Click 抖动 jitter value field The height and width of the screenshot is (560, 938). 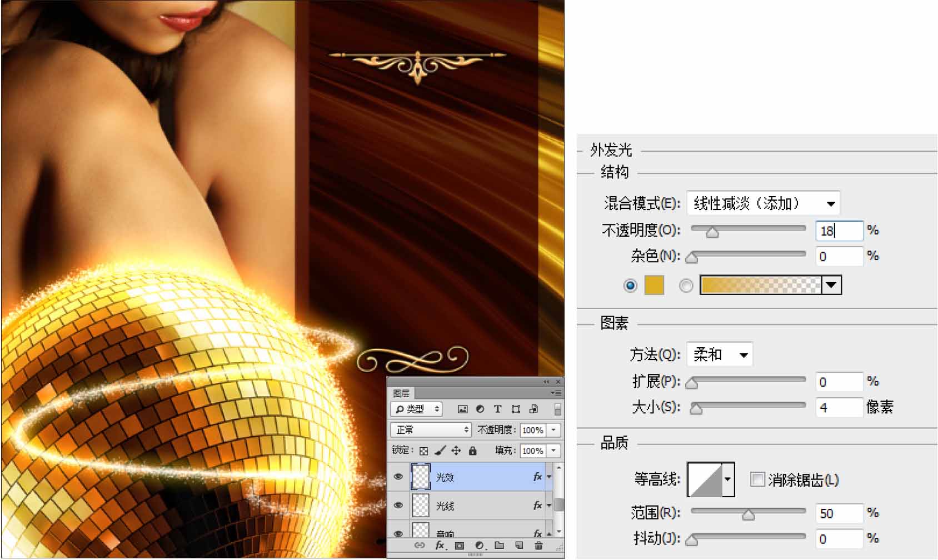click(x=839, y=538)
